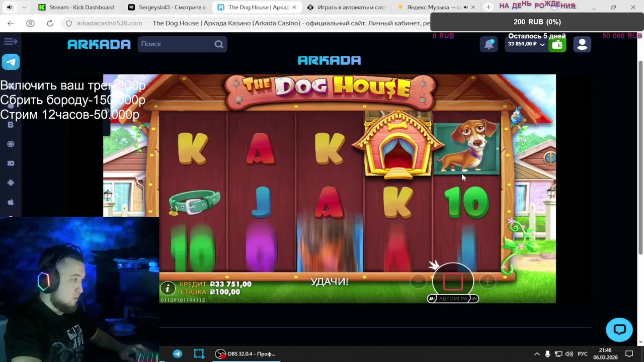Expand the tab list chevron
Screen dimensions: 644x362
click(25, 8)
